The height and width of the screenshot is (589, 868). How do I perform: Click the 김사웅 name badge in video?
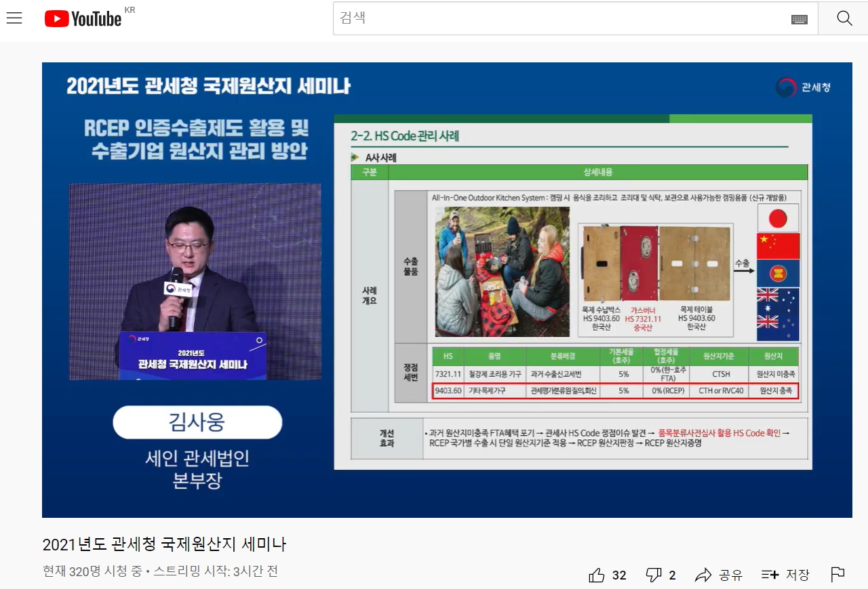point(197,422)
